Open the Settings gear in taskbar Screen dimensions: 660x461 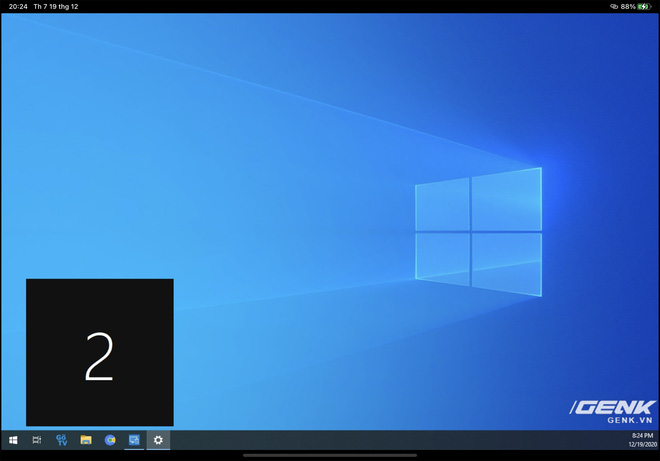158,440
